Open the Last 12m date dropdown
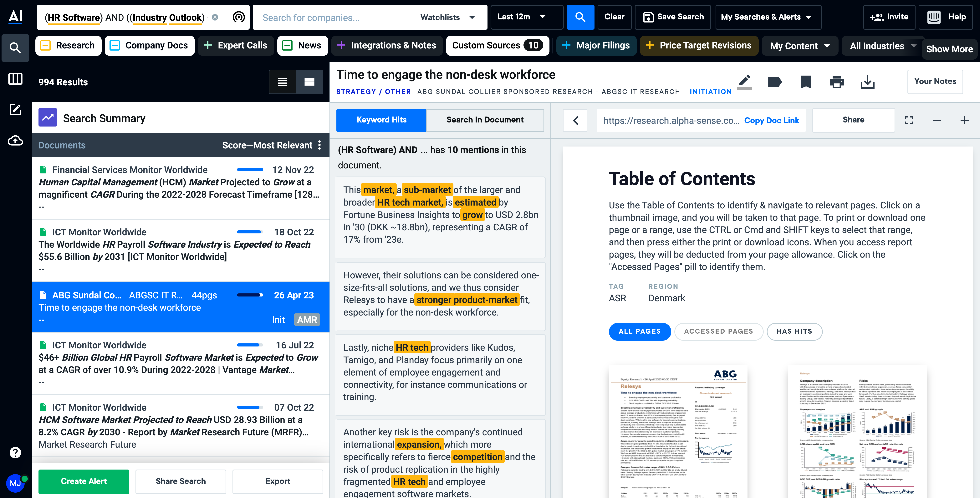Viewport: 980px width, 498px height. tap(527, 17)
